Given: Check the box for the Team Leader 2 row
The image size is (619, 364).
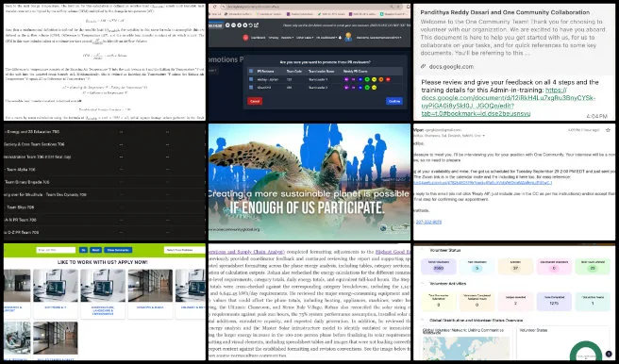Looking at the screenshot, I should [251, 87].
